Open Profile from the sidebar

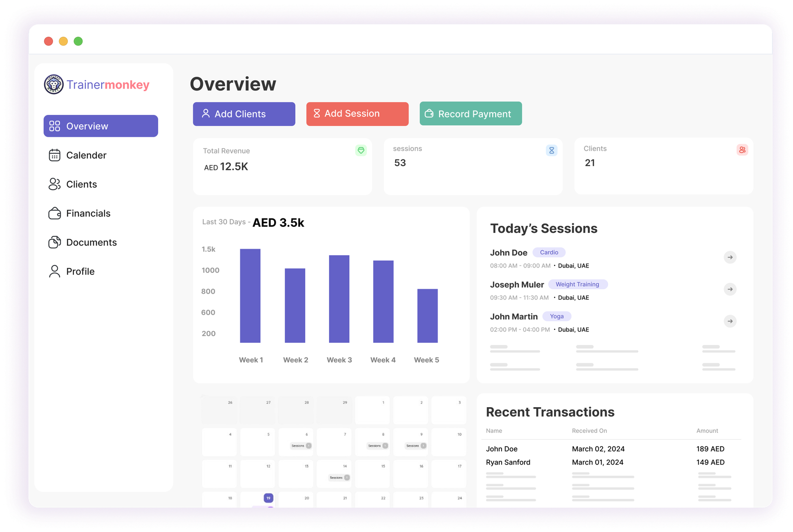tap(80, 271)
